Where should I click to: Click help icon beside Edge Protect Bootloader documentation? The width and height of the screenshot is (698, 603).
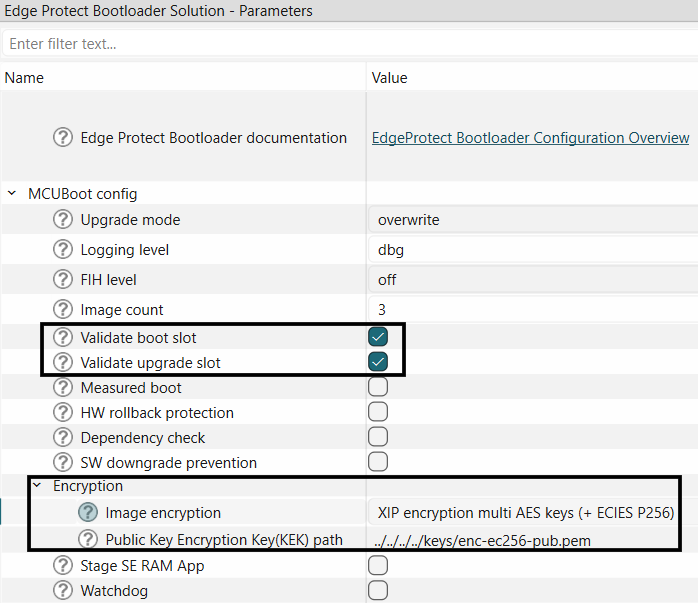point(63,138)
